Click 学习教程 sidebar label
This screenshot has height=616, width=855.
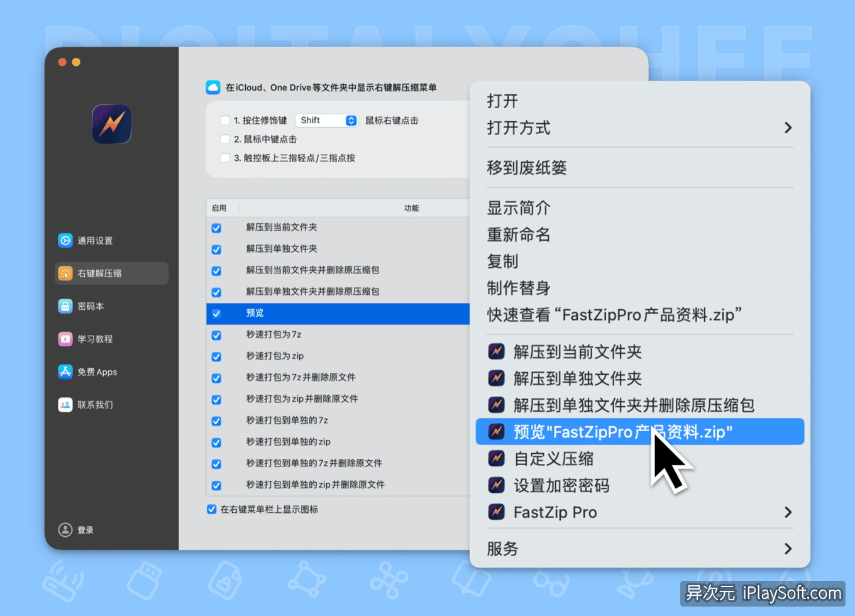[x=95, y=339]
